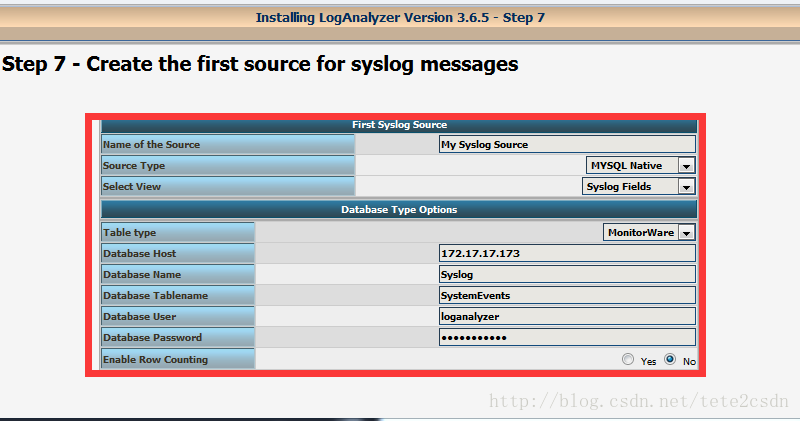Viewport: 800px width, 421px height.
Task: Click the Name of the Source input field
Action: 567,144
